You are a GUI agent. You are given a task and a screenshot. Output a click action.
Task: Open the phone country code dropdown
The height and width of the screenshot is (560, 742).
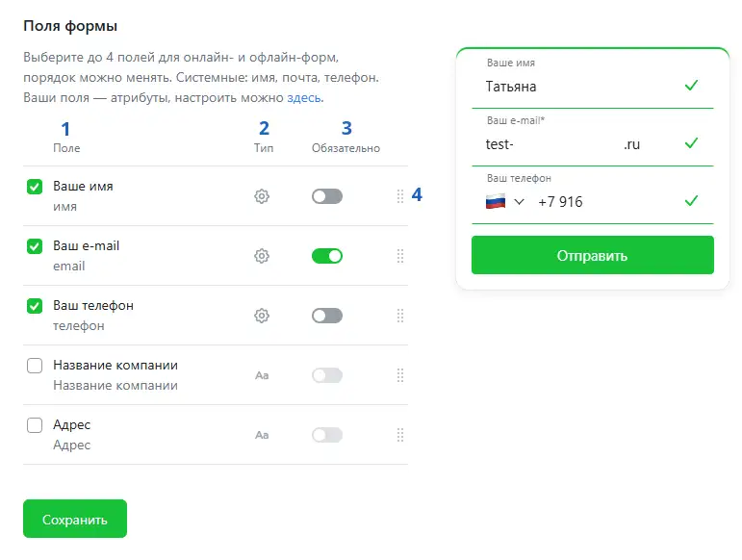506,202
